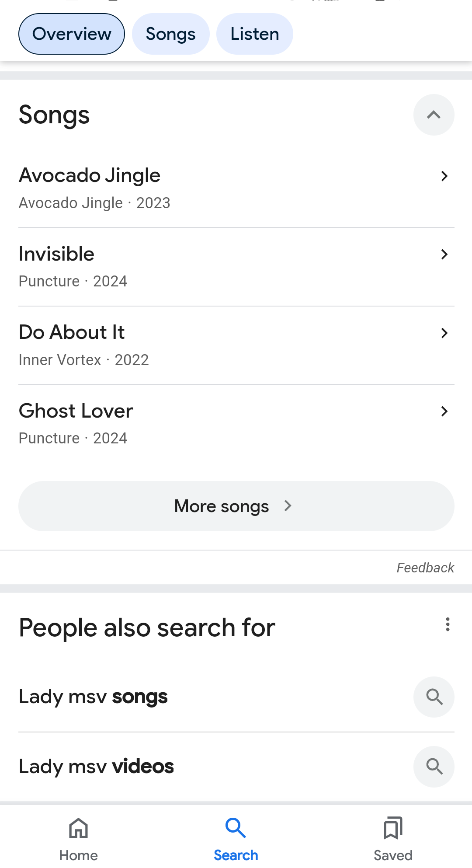Search for Lady msv songs icon

point(434,697)
